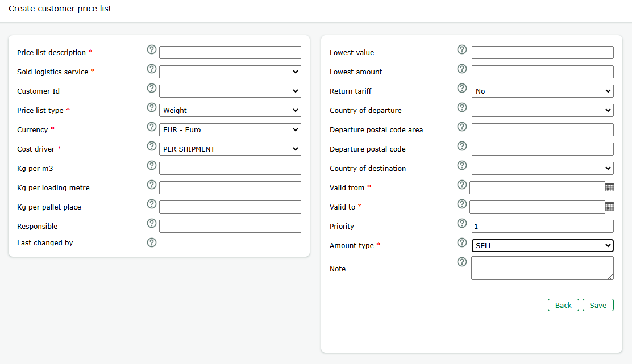Open the Amount type SELL dropdown
The image size is (632, 364).
pyautogui.click(x=542, y=246)
